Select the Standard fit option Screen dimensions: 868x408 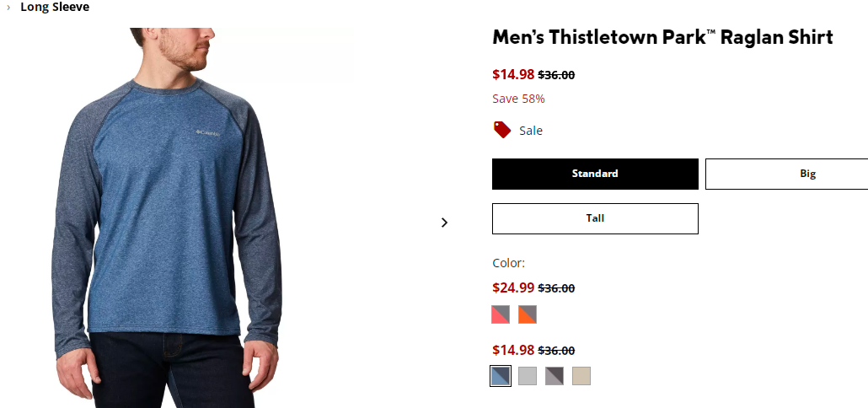595,174
